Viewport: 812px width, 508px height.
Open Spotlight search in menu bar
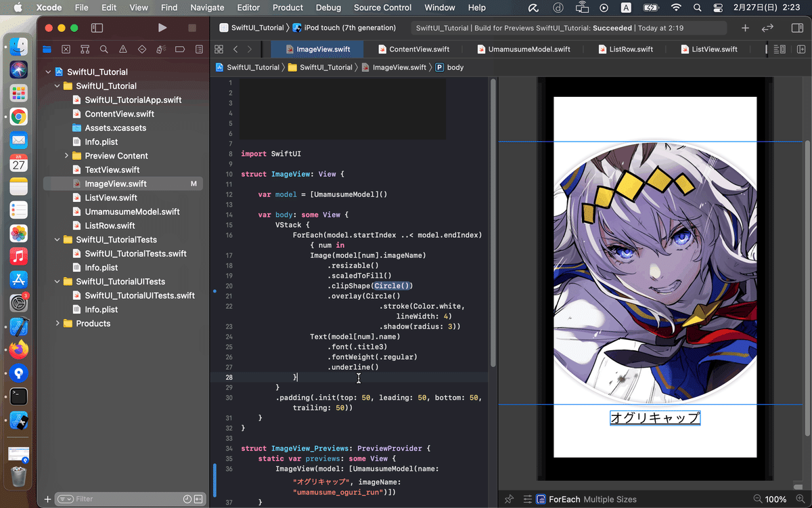699,7
